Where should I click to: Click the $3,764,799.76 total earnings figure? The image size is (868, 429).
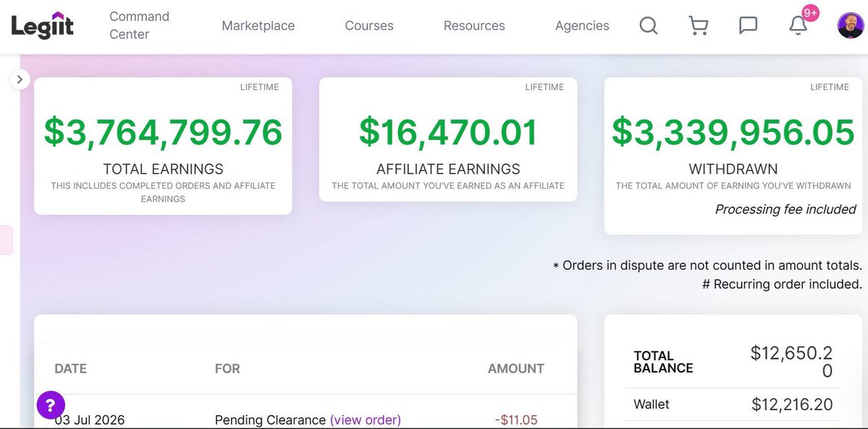(164, 132)
